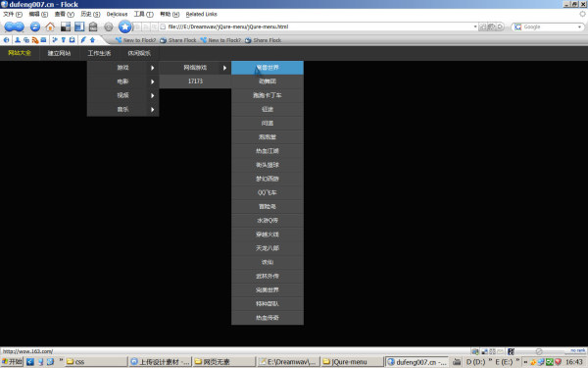The height and width of the screenshot is (368, 588).
Task: Click the 'no rank' status bar link
Action: tap(578, 350)
